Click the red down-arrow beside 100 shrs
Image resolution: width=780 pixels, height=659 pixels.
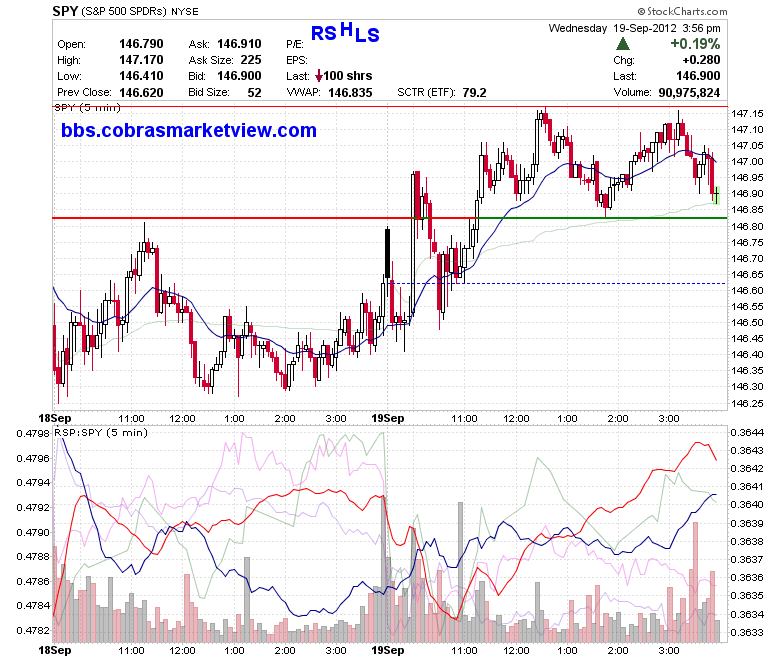[319, 77]
